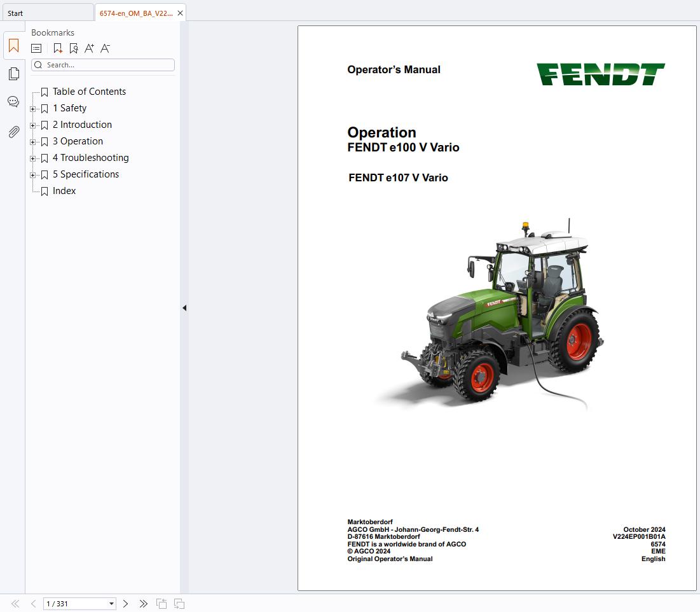Increase bookmark text size icon
The image size is (700, 612).
(x=89, y=48)
